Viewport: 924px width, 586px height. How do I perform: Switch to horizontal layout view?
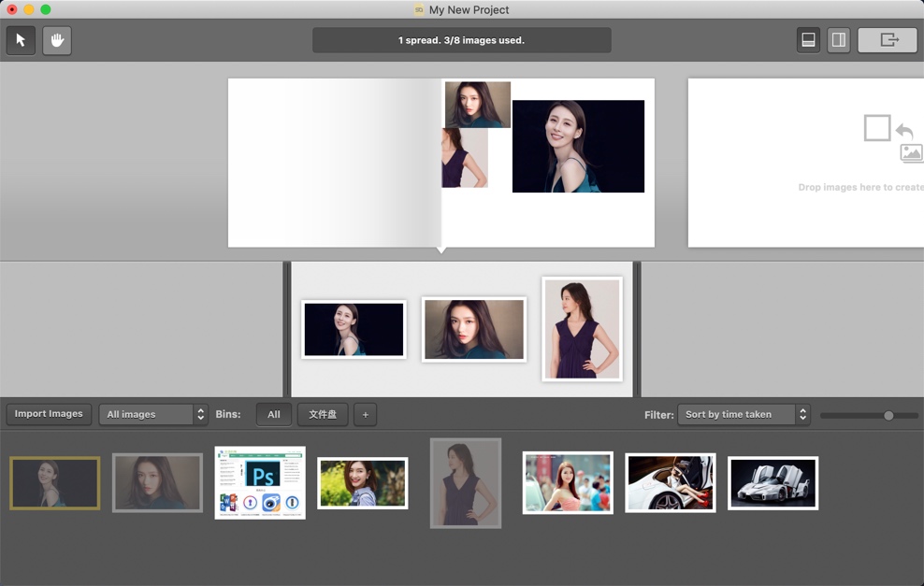[x=808, y=40]
